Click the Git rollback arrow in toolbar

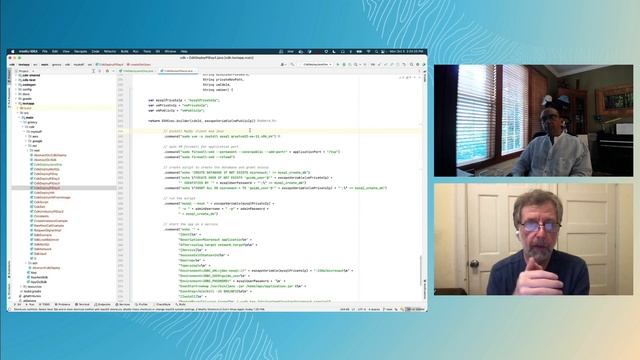pos(404,64)
